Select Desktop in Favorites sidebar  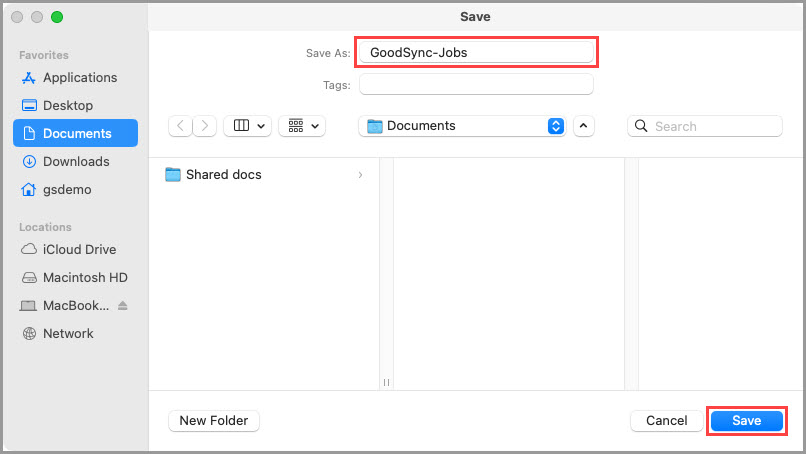(75, 105)
